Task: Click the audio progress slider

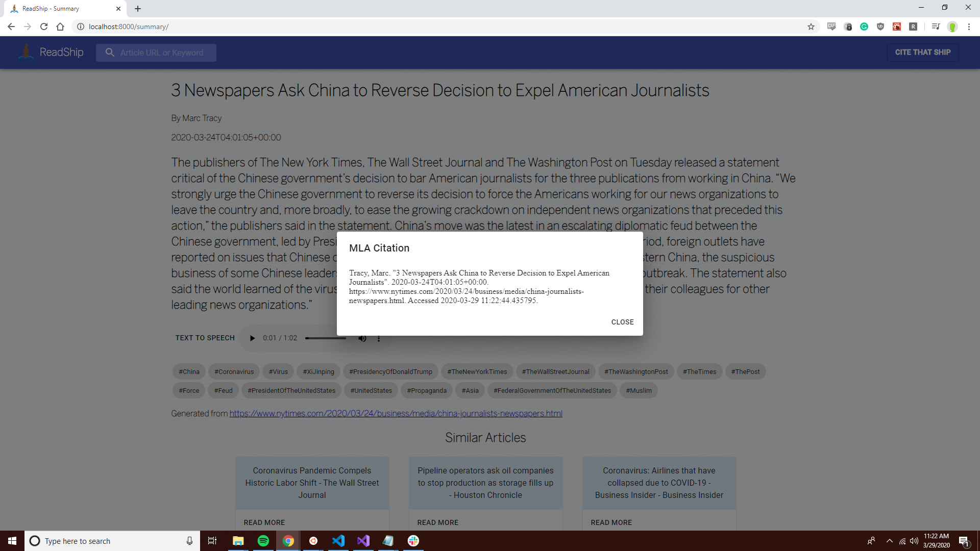Action: point(326,338)
